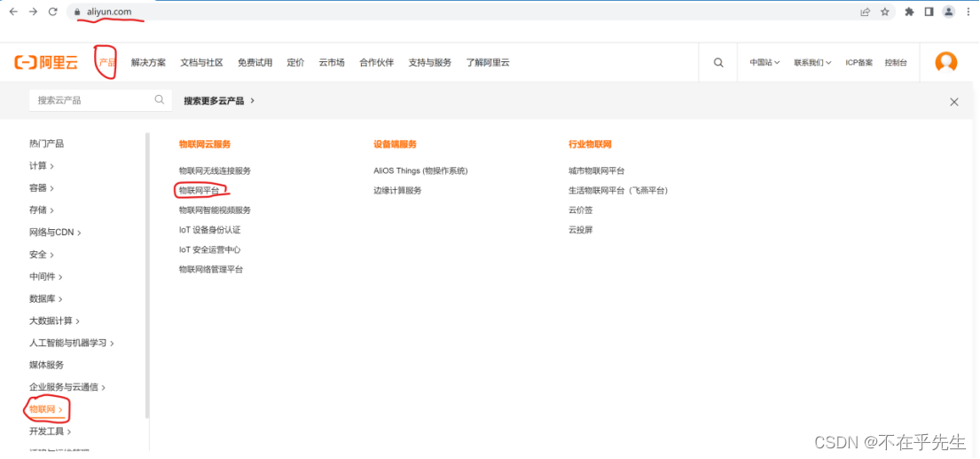
Task: Open the 产品 menu
Action: (107, 62)
